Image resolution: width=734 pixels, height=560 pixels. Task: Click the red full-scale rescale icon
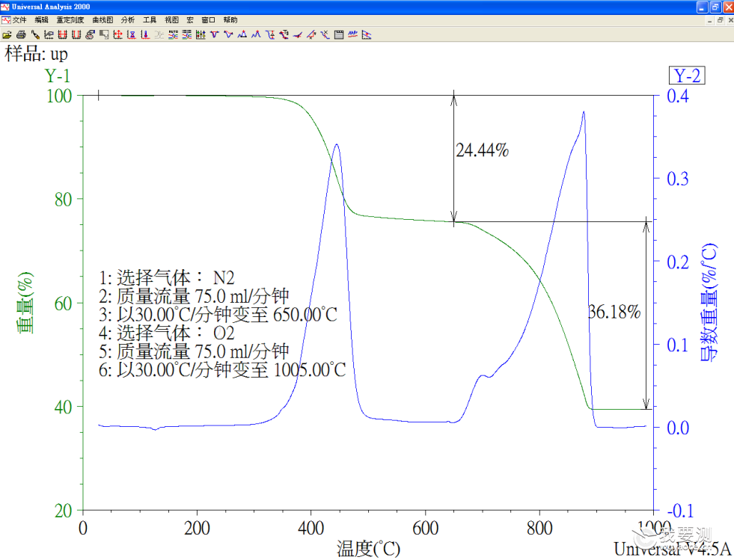coord(62,34)
